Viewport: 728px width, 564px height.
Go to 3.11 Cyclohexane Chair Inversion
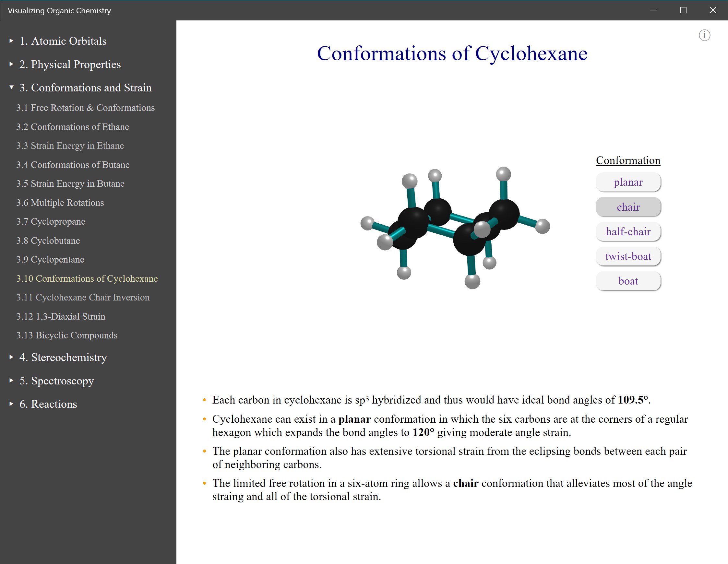[x=83, y=297]
